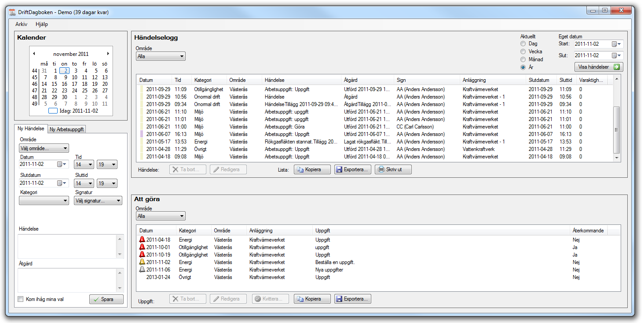Click Idag: 2011-11-02 in calendar
Viewport: 644px width, 323px height.
(73, 111)
